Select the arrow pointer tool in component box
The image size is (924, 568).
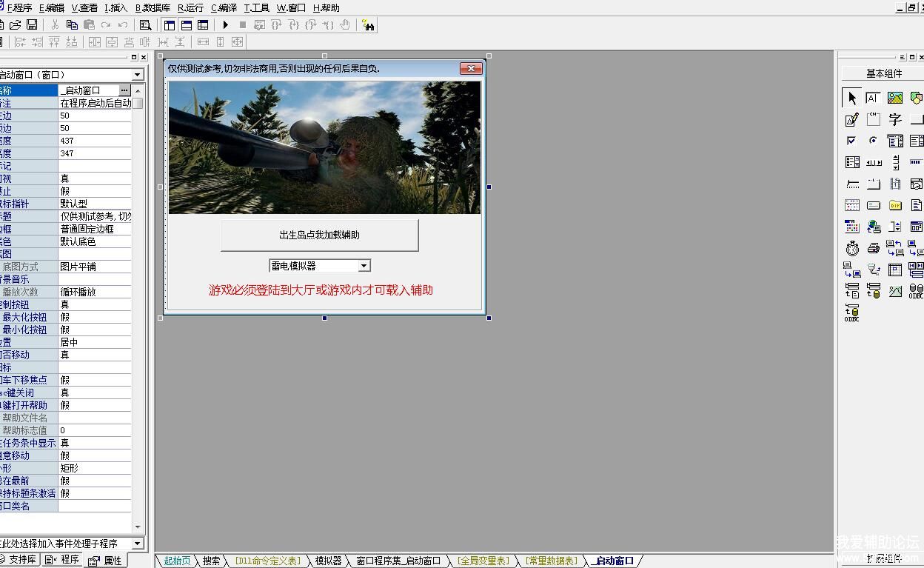coord(851,98)
